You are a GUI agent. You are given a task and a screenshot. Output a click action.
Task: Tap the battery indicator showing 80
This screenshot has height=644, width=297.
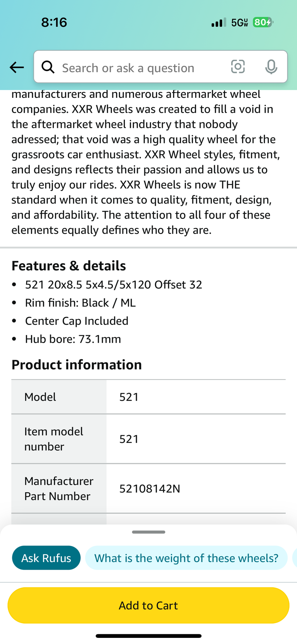(x=263, y=22)
